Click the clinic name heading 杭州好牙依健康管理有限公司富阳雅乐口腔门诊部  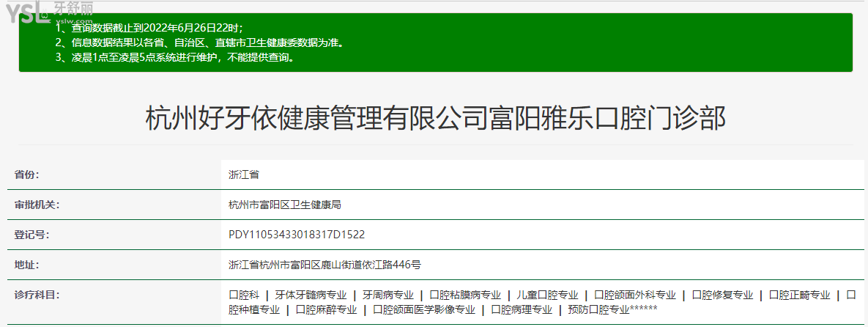435,119
